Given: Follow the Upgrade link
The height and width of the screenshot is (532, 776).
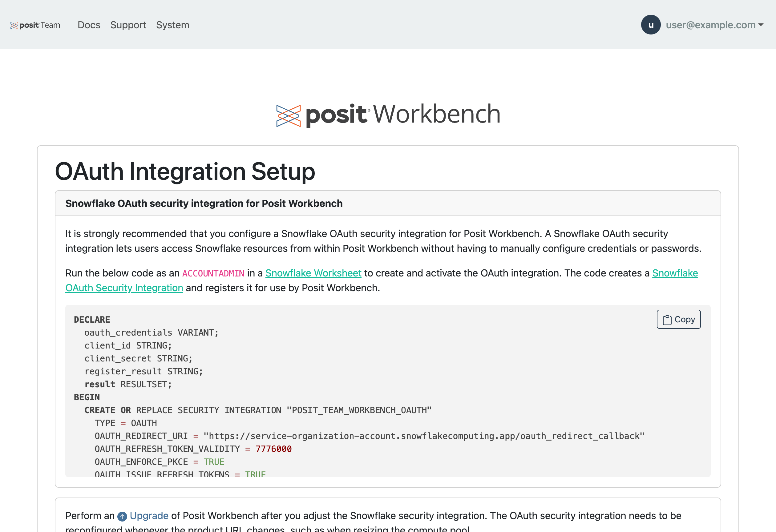Looking at the screenshot, I should point(149,516).
